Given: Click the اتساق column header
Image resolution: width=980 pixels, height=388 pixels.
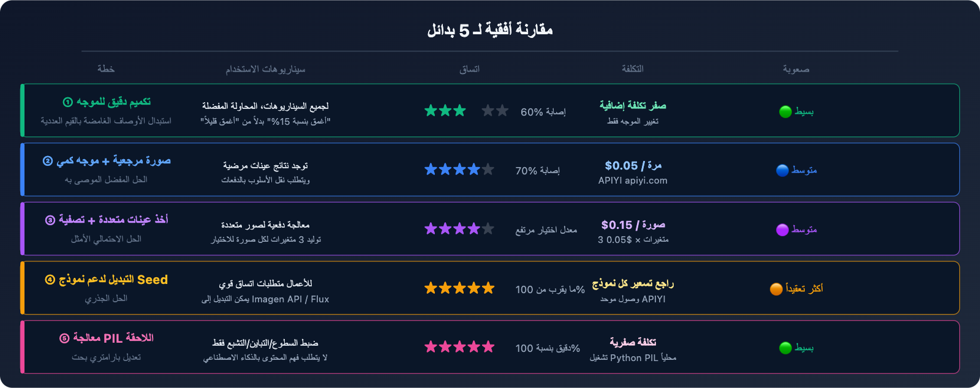Looking at the screenshot, I should (470, 69).
